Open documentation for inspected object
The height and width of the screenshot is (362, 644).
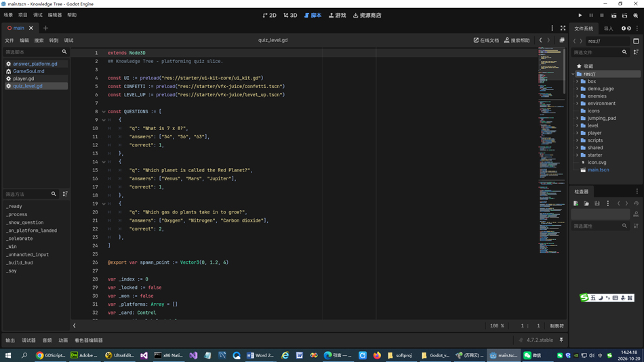[x=636, y=214]
